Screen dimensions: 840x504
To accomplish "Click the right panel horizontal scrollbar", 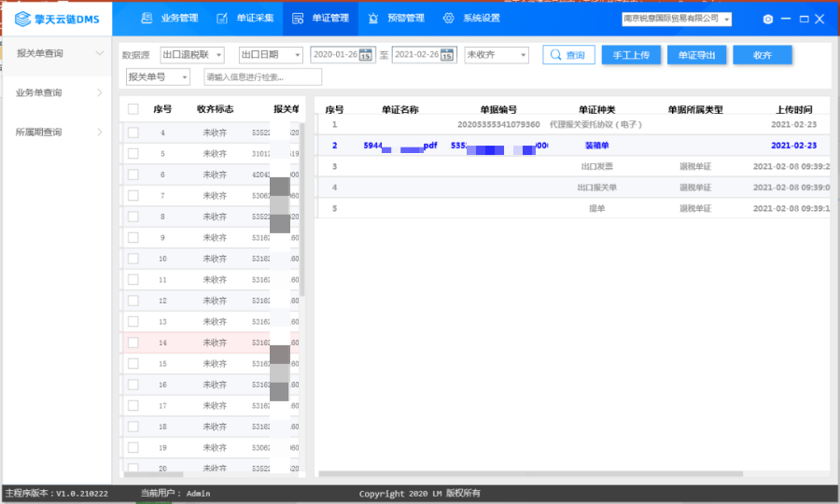I will click(530, 474).
